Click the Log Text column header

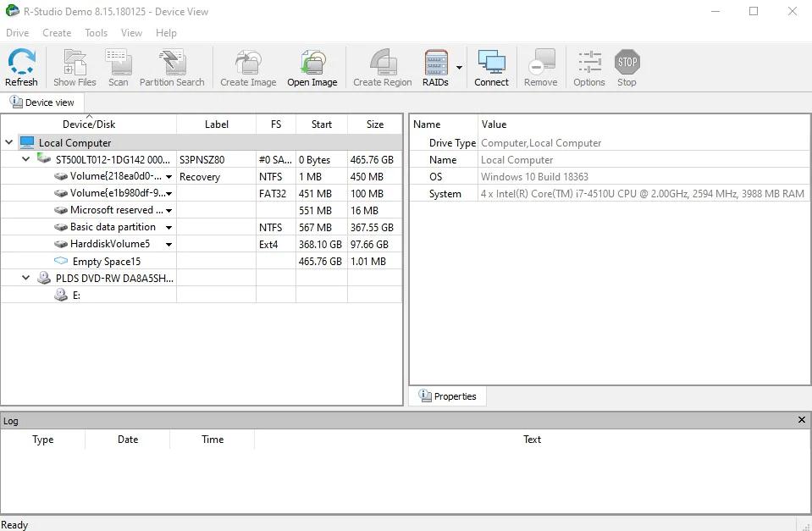(532, 440)
